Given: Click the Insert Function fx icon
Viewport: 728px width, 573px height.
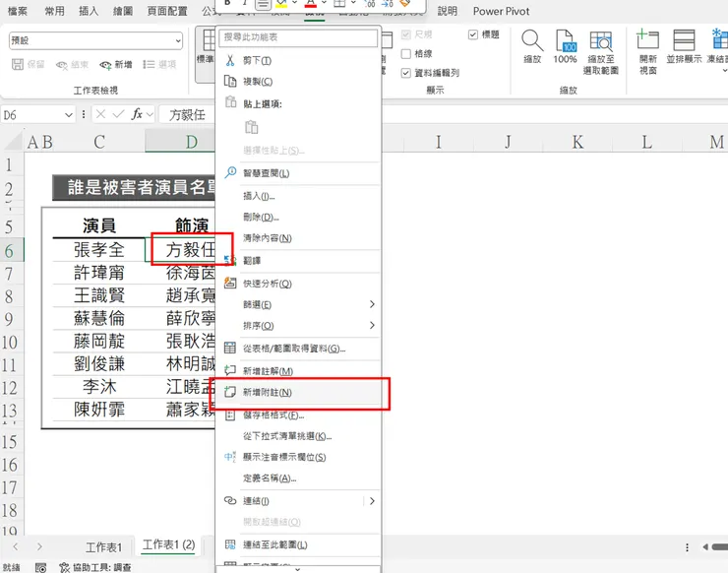Looking at the screenshot, I should pos(137,114).
